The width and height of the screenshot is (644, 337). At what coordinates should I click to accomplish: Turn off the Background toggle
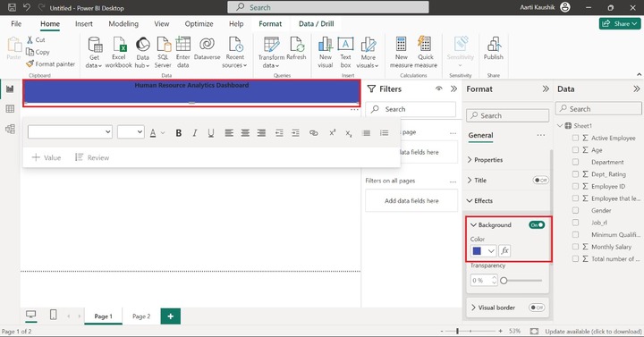[537, 225]
